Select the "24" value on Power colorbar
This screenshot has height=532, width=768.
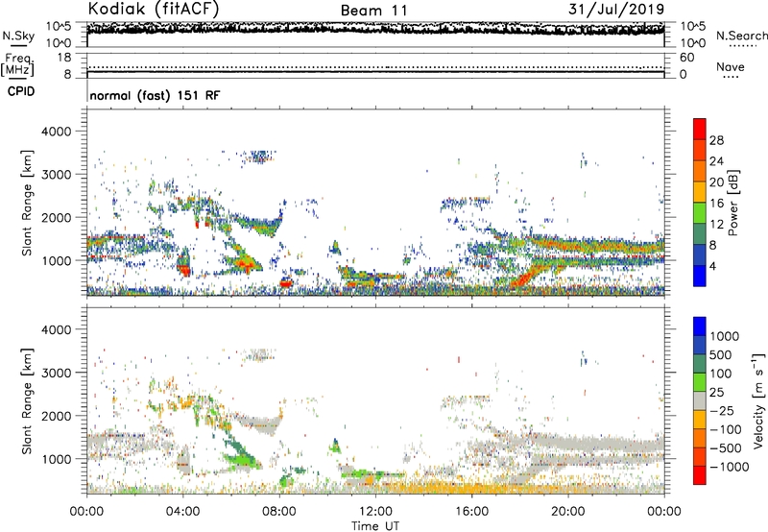[716, 161]
